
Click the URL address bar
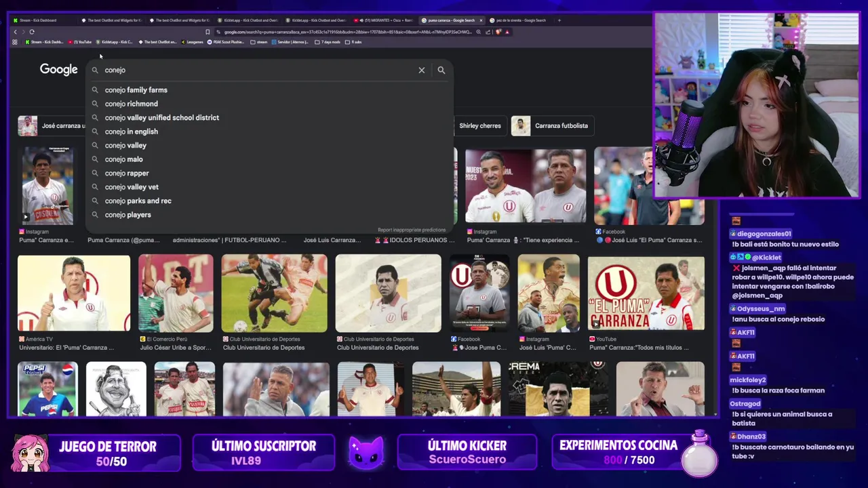[346, 32]
